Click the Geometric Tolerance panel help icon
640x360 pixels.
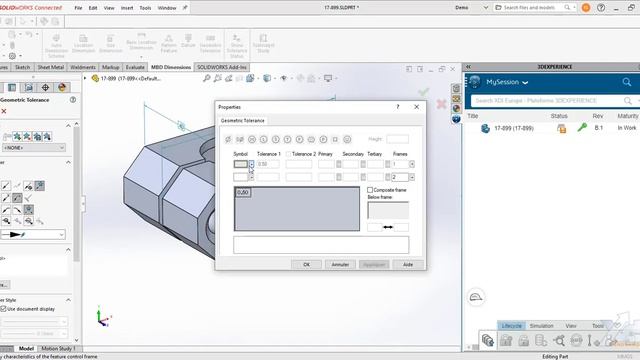coord(73,100)
